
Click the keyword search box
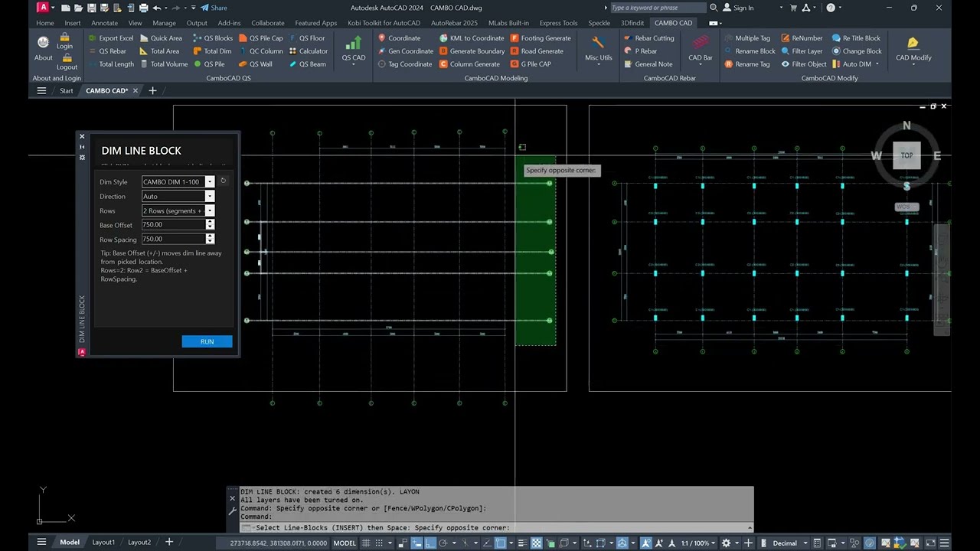pos(658,8)
